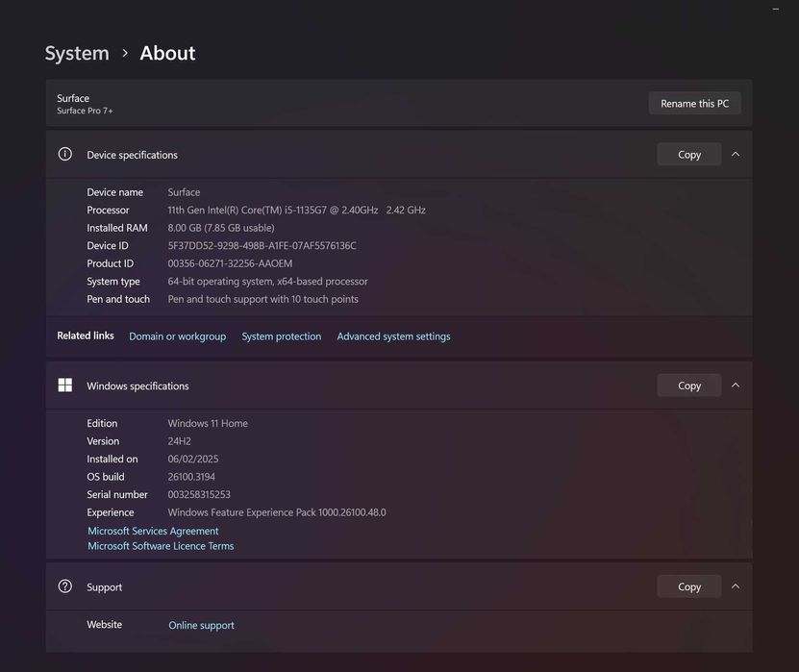Screen dimensions: 799x672
Task: Open Domain or workgroup link
Action: click(177, 336)
